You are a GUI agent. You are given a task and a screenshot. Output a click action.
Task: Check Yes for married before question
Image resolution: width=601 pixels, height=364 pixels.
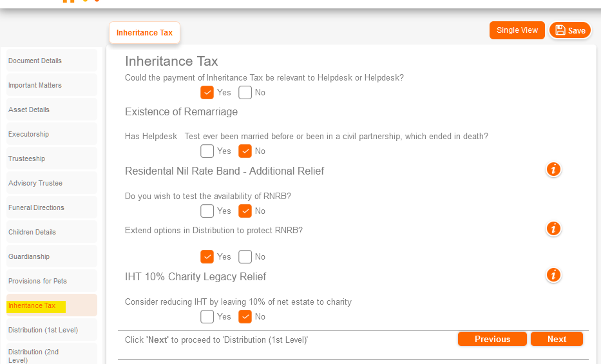[207, 151]
